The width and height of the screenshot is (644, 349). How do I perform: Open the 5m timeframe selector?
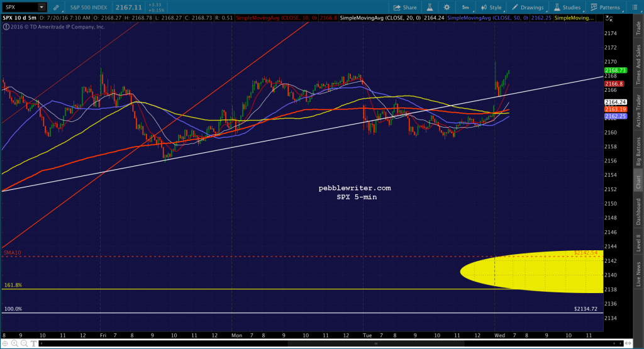click(x=465, y=8)
